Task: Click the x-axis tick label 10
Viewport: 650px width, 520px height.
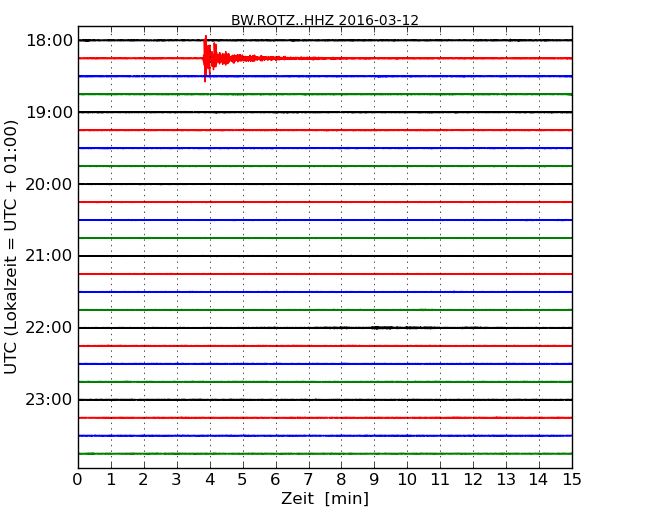Action: click(x=407, y=479)
